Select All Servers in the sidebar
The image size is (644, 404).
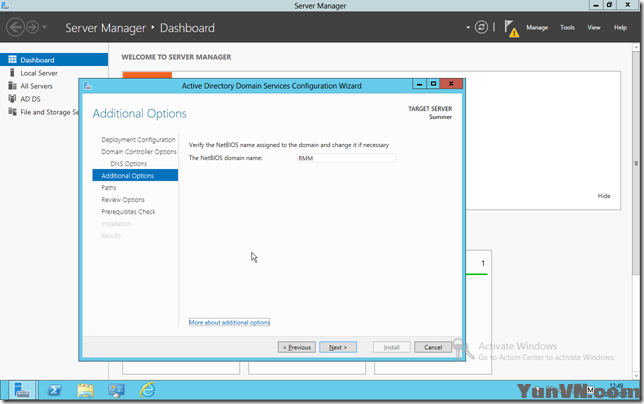(x=37, y=86)
